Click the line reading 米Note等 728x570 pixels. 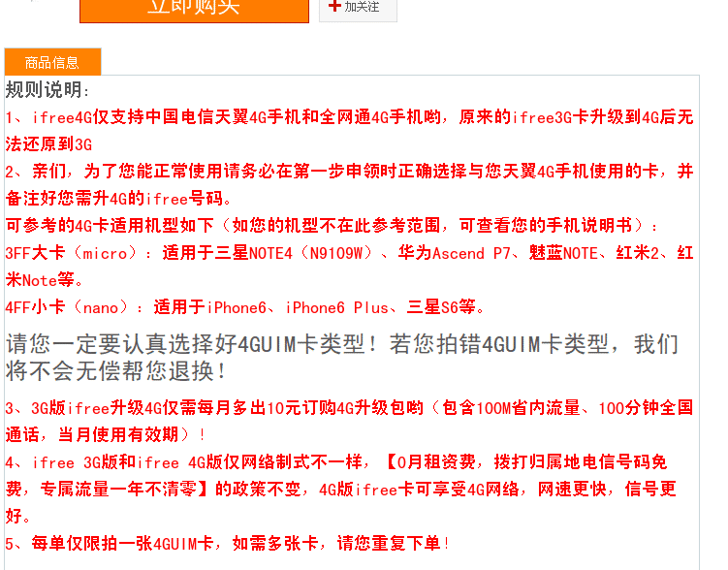(45, 280)
